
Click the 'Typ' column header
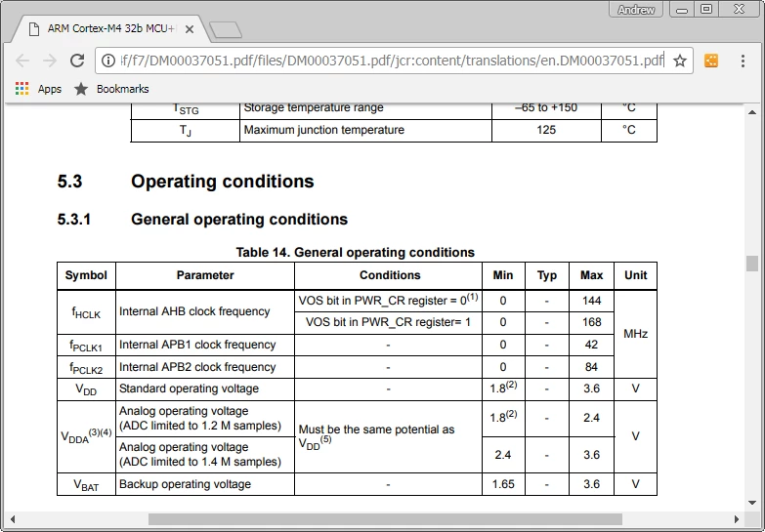coord(547,275)
